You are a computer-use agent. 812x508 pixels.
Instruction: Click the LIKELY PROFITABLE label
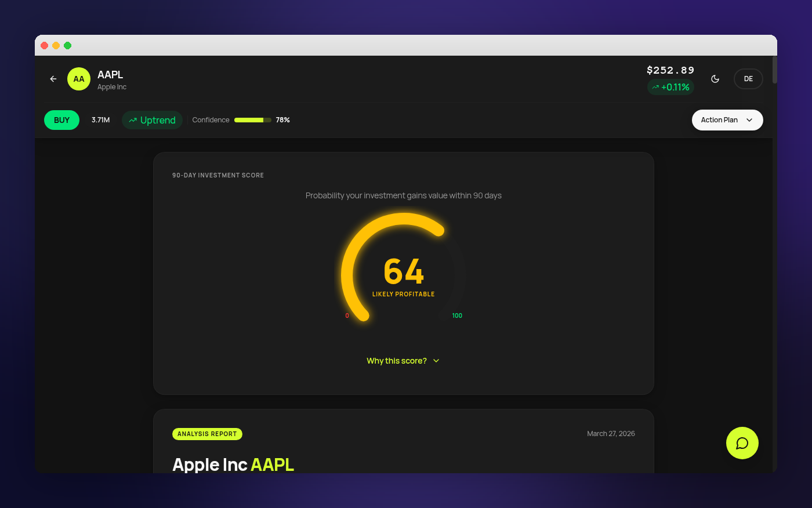404,295
